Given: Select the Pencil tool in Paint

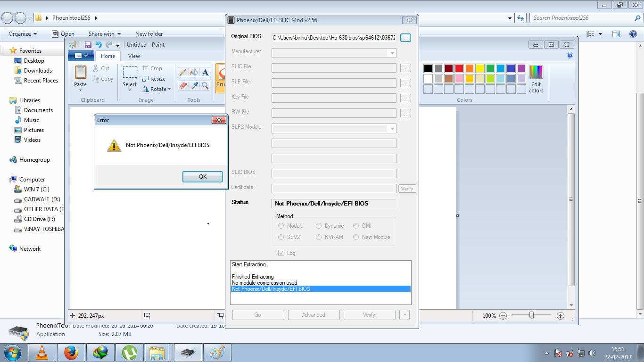Looking at the screenshot, I should click(183, 73).
